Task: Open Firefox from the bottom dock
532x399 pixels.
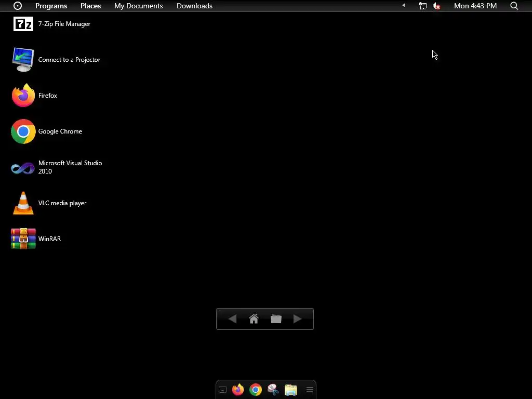Action: (x=238, y=390)
